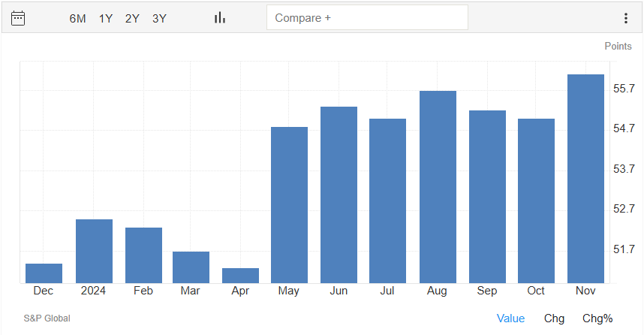Select the 1Y time range
Screen dimensions: 644x335
point(106,19)
